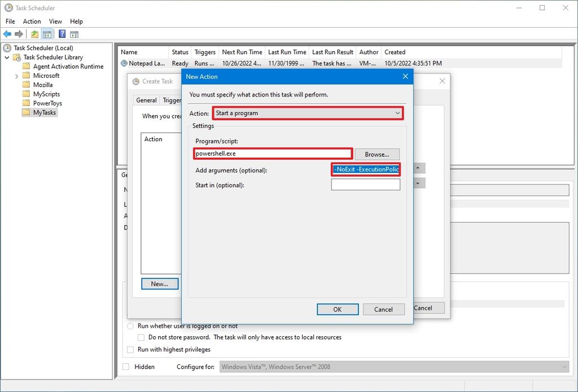Expand the Microsoft tree node

[x=16, y=75]
